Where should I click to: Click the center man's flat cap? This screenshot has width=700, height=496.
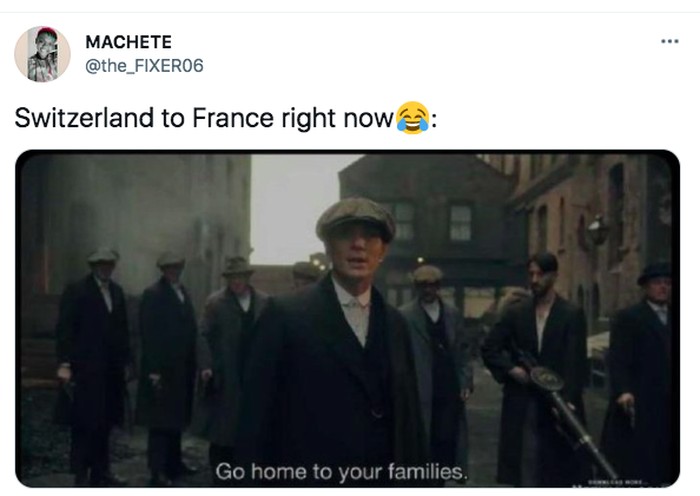355,219
